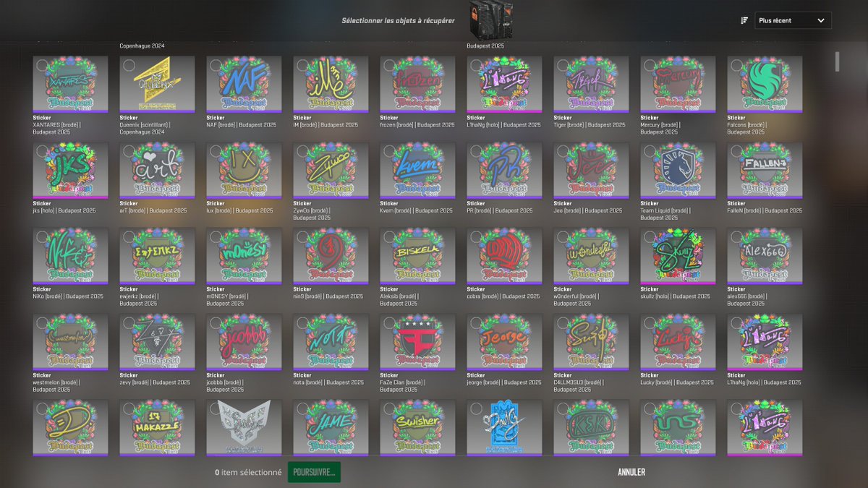Click the '0 item sélectionné' counter text

(248, 472)
